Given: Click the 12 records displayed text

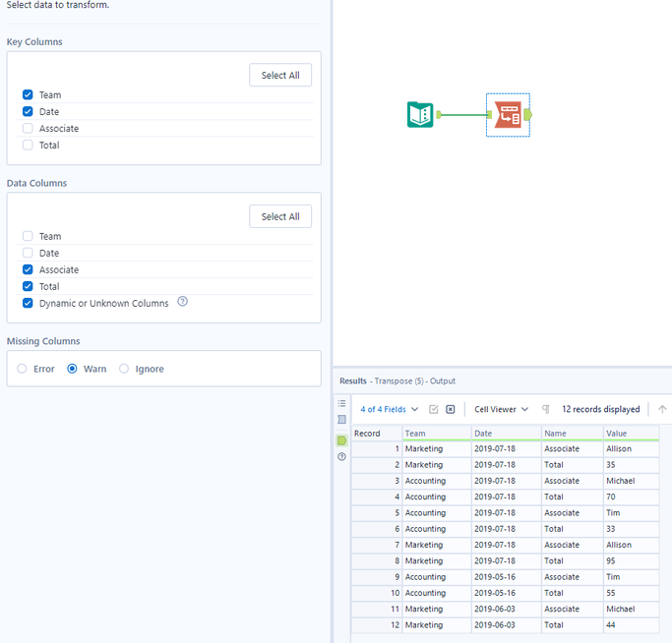Looking at the screenshot, I should pyautogui.click(x=600, y=409).
